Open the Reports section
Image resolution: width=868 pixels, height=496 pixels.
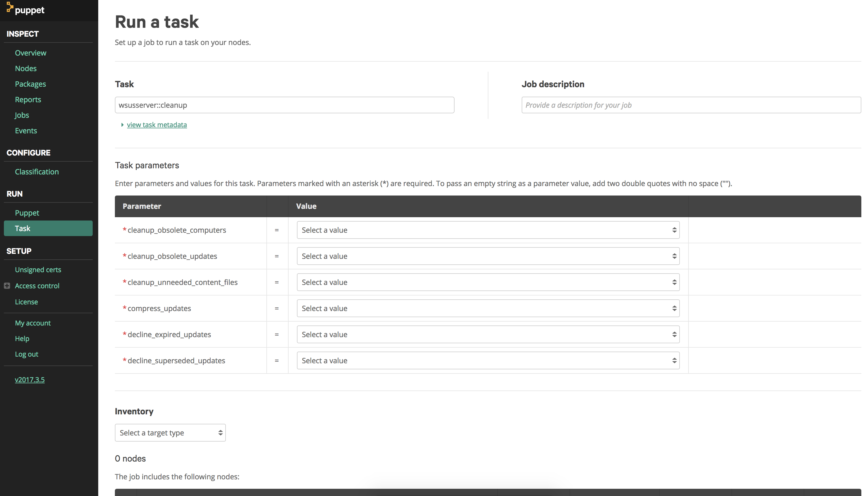click(28, 99)
